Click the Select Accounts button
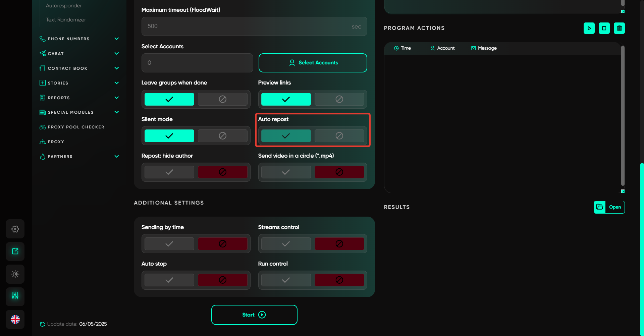This screenshot has height=336, width=644. 313,63
